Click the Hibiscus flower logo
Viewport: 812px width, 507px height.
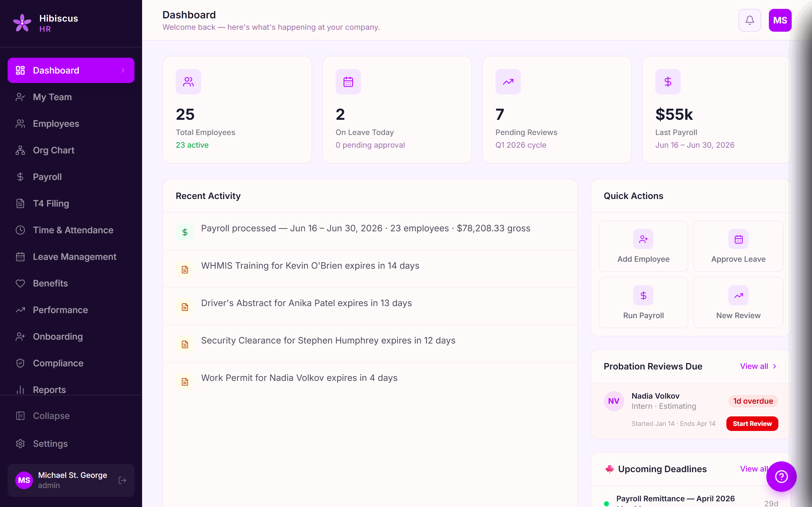(x=22, y=23)
